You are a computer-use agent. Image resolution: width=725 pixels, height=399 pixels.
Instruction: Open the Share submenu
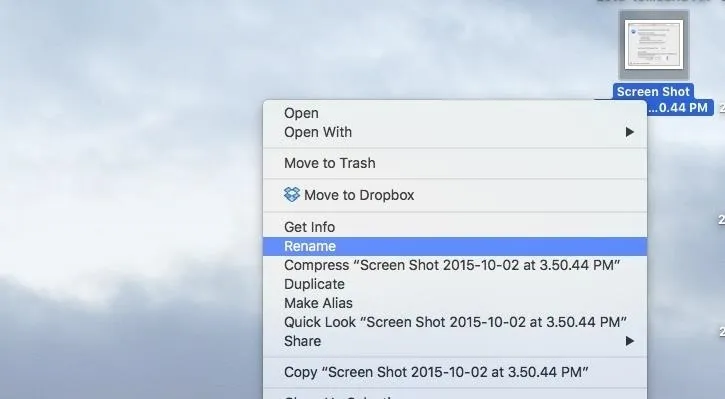(455, 341)
